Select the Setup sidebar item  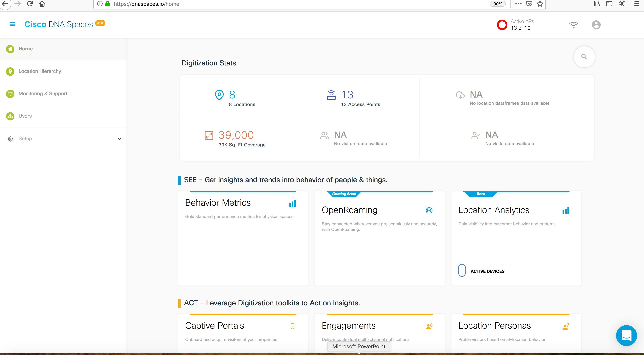click(x=63, y=139)
